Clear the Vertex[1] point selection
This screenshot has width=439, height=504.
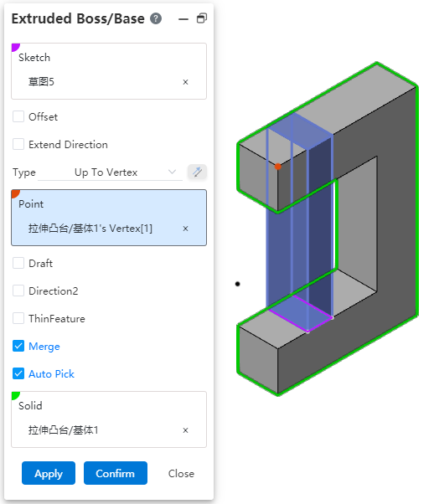click(x=185, y=229)
